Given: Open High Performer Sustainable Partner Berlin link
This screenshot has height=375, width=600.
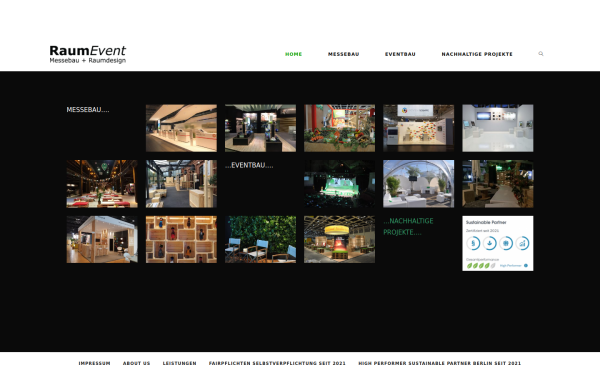Looking at the screenshot, I should coord(440,363).
